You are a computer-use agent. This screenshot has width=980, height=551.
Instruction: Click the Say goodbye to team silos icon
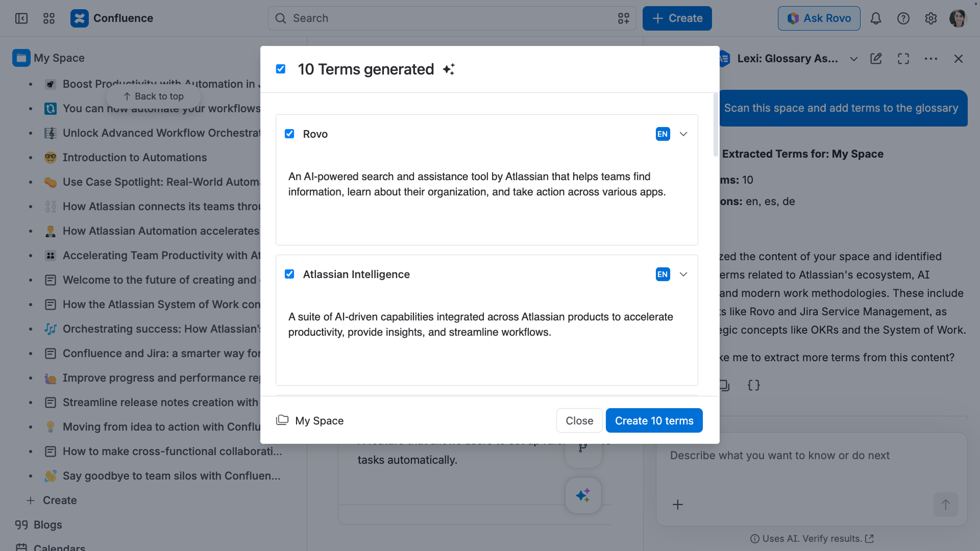(x=51, y=476)
